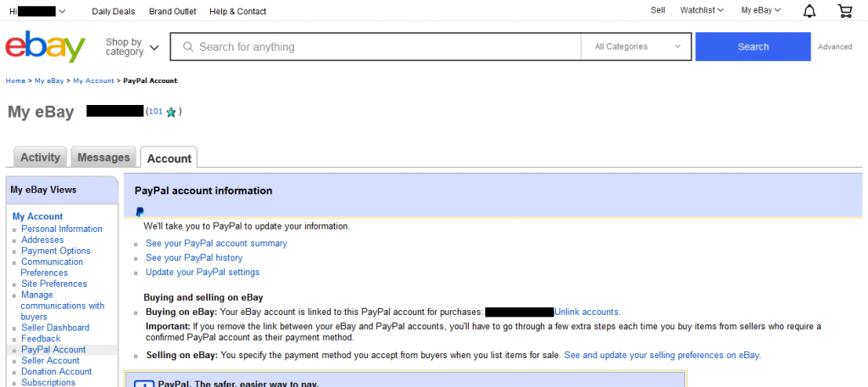868x387 pixels.
Task: Switch to the Messages tab
Action: point(103,158)
